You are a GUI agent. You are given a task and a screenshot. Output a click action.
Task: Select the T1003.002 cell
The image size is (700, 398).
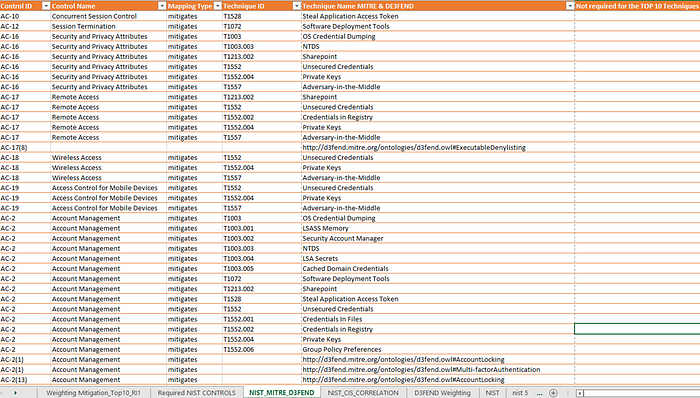(x=262, y=238)
